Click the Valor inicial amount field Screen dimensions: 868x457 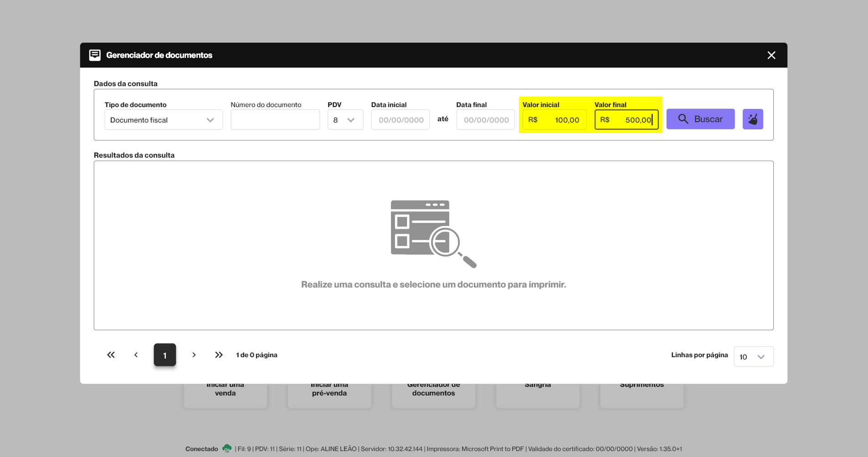[554, 120]
